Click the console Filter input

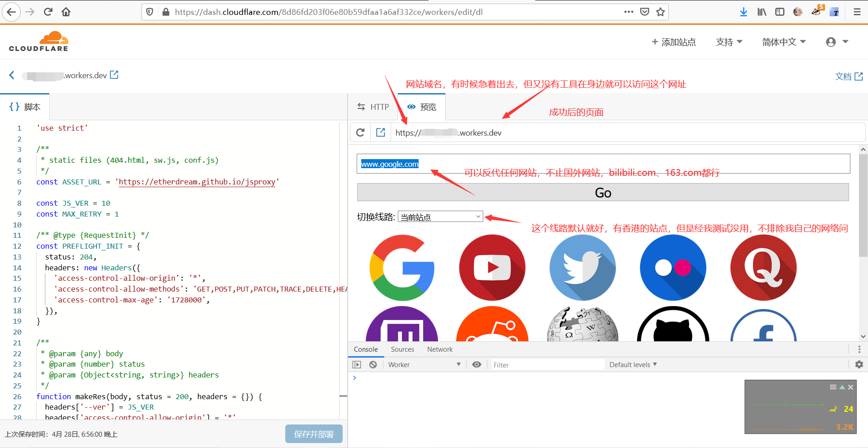pos(547,364)
